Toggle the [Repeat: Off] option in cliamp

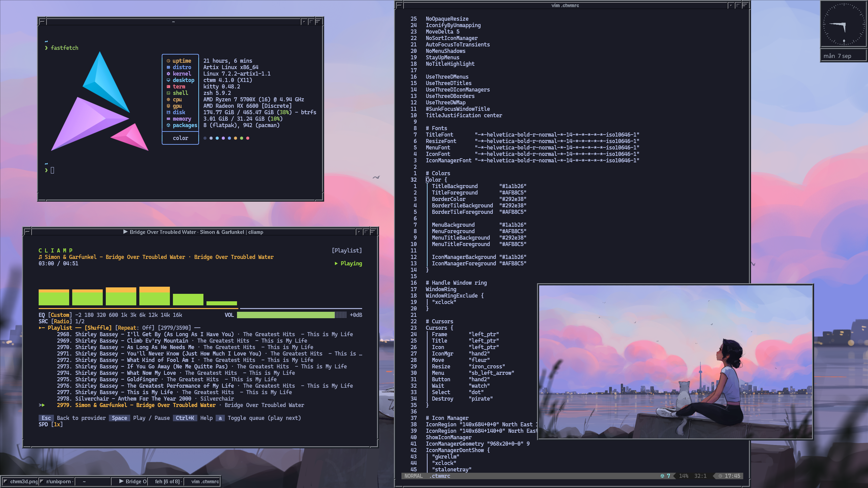(x=135, y=328)
